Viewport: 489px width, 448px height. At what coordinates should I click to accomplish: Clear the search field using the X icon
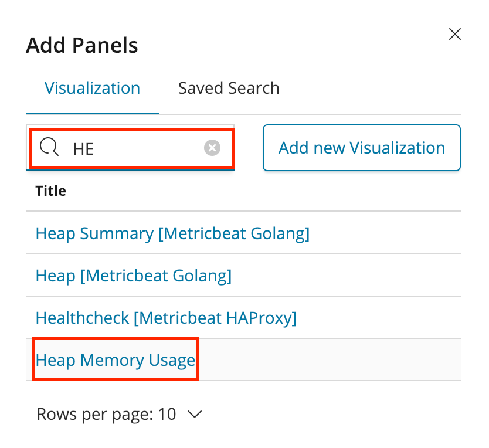(212, 148)
